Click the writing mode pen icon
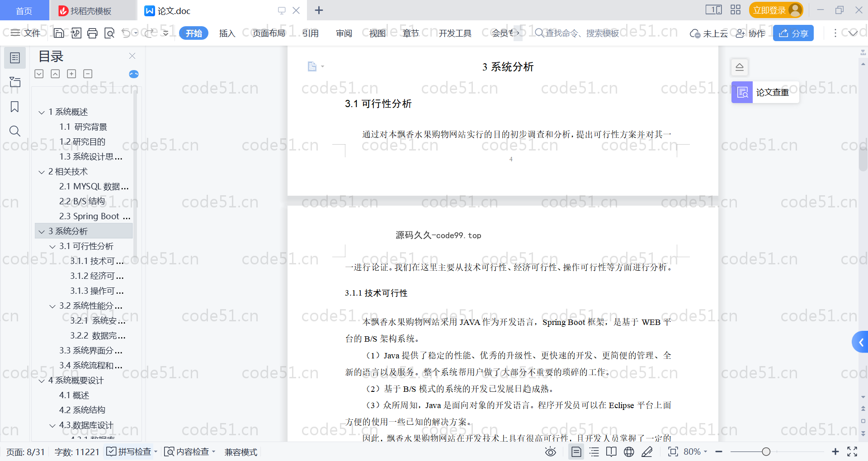This screenshot has height=461, width=868. point(647,452)
